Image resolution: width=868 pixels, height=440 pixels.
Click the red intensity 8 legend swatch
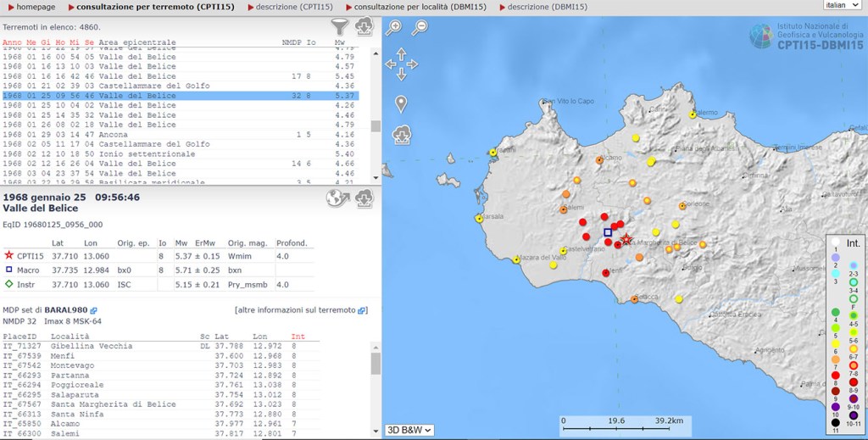[x=835, y=374]
